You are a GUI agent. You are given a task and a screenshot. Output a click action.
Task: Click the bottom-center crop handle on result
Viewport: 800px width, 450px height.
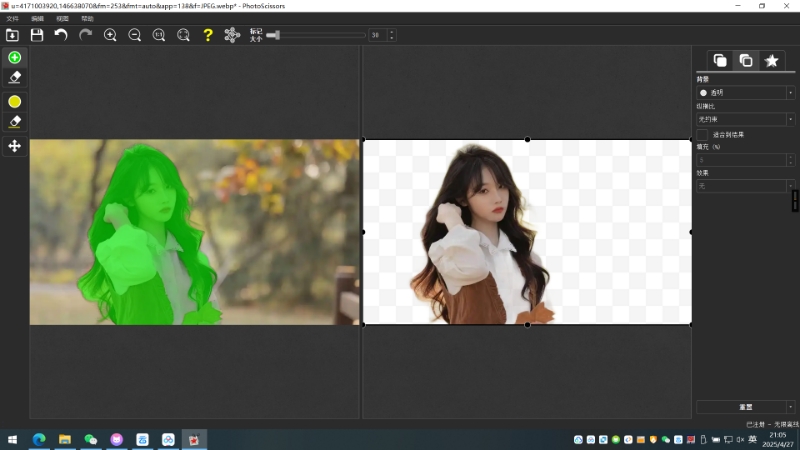click(528, 324)
